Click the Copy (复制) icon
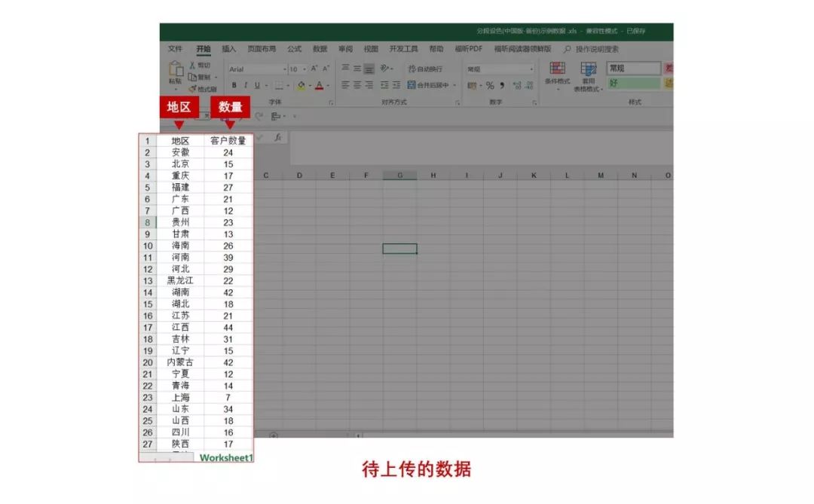Viewport: 814px width, 504px height. (192, 77)
